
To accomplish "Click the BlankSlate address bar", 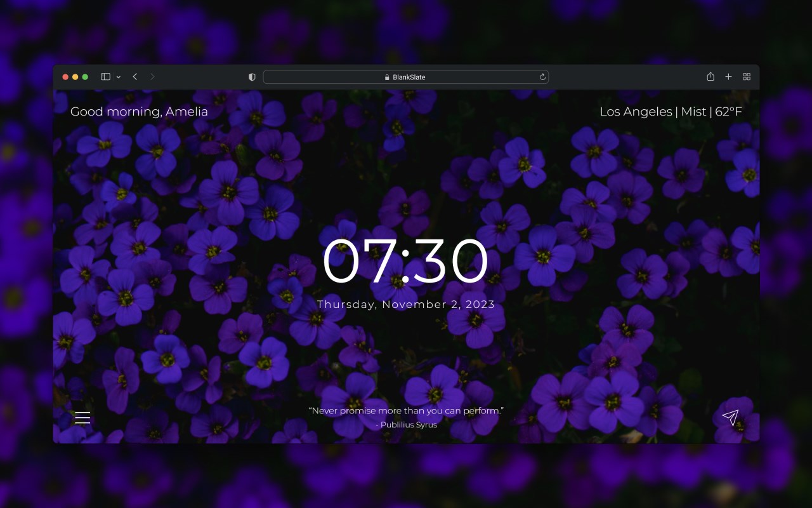I will point(406,77).
